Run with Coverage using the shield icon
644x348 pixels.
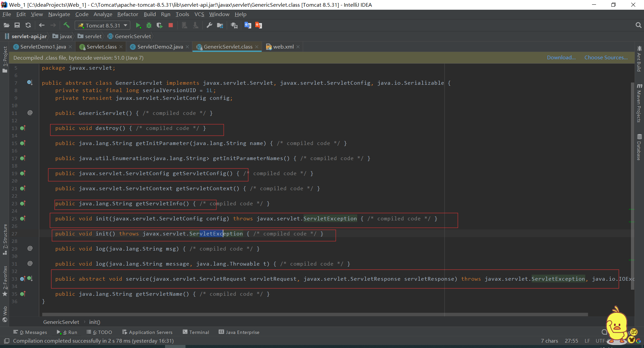[x=160, y=25]
